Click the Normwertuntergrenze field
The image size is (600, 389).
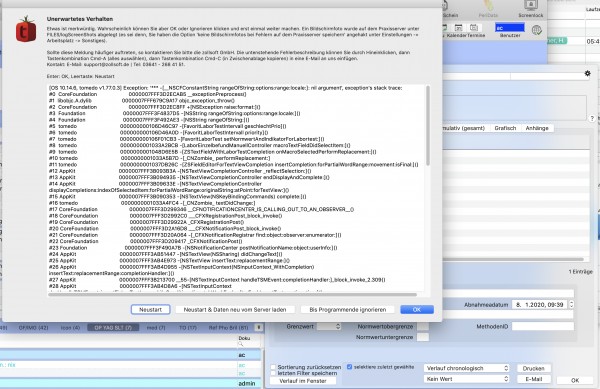(423, 337)
